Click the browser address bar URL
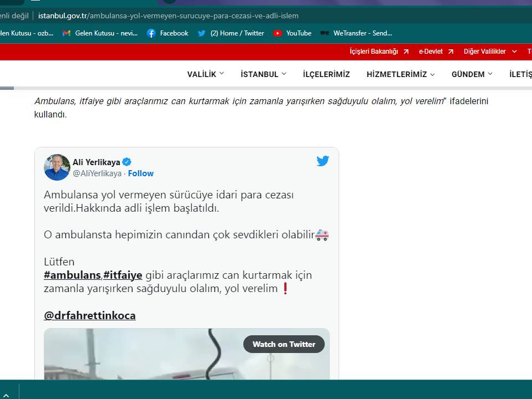 168,16
